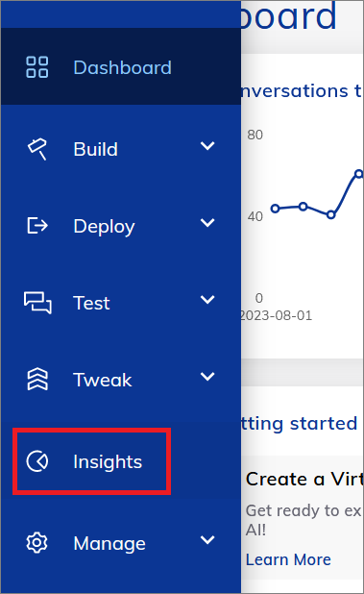This screenshot has width=364, height=594.
Task: Expand the Manage section chevron
Action: click(207, 540)
